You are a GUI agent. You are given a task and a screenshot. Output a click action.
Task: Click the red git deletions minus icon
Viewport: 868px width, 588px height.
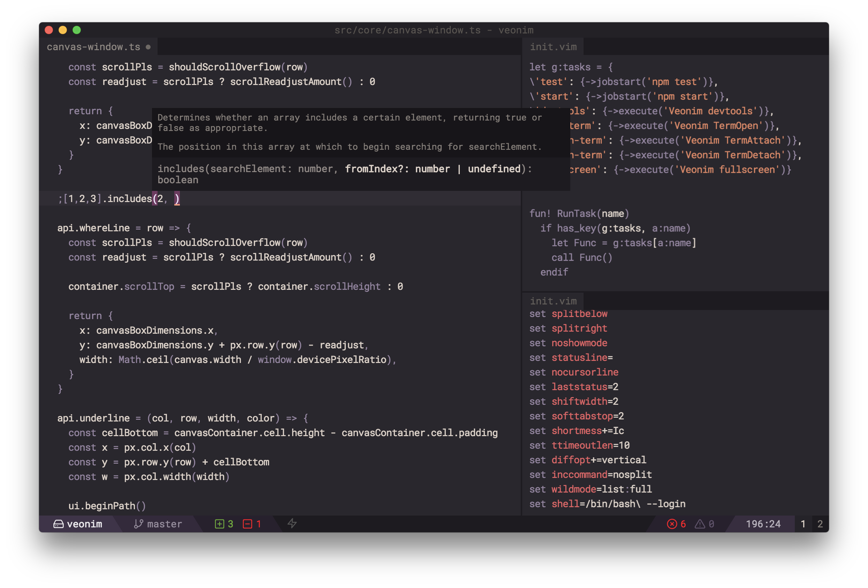click(247, 524)
